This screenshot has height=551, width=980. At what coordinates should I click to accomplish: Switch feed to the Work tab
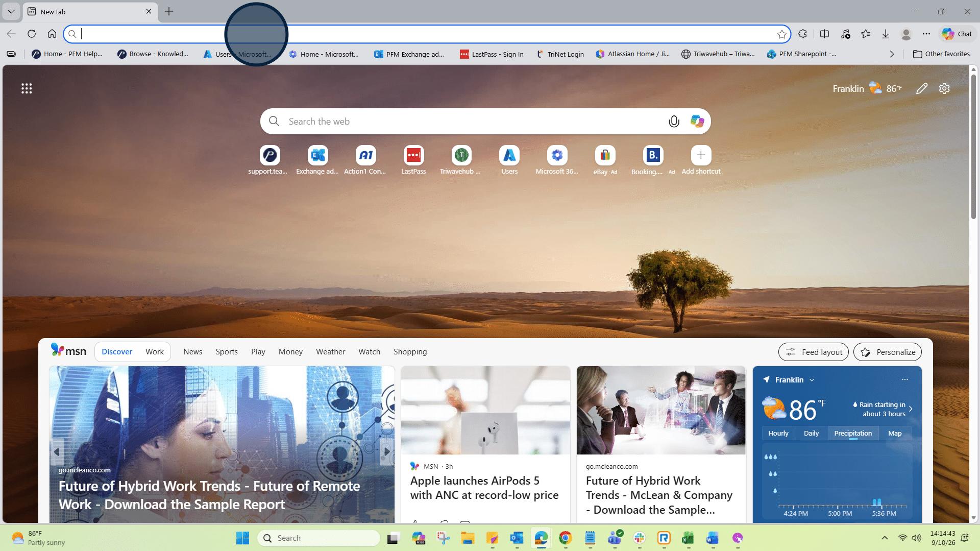tap(155, 352)
